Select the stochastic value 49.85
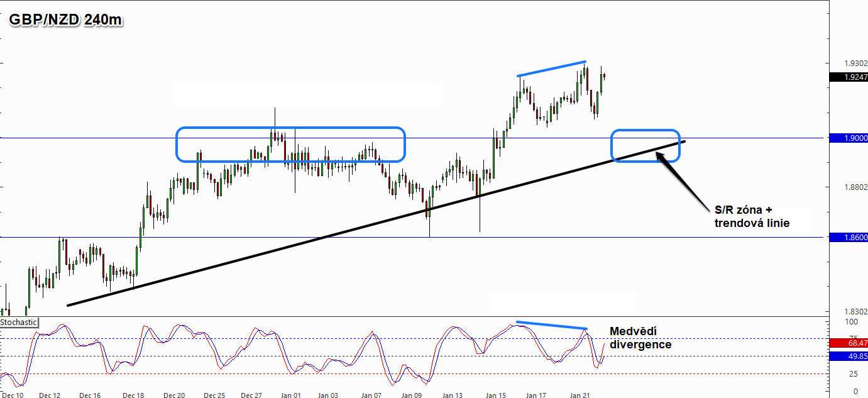Screen dimensions: 868x398 click(848, 356)
